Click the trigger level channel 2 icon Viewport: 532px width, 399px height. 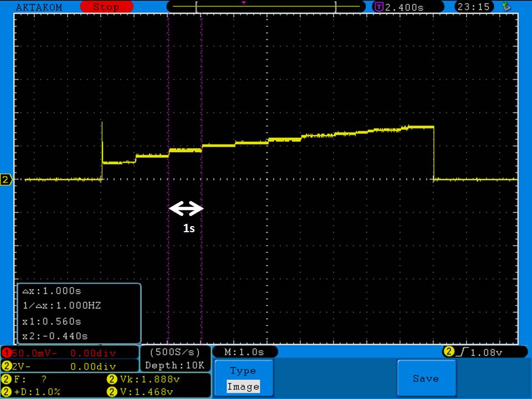[448, 352]
